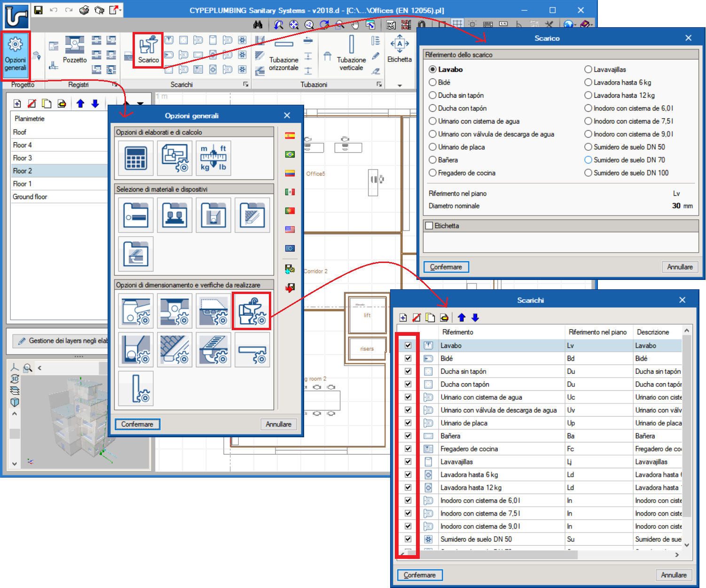This screenshot has height=588, width=706.
Task: Select Floor 2 in Planimetrie list
Action: point(59,171)
